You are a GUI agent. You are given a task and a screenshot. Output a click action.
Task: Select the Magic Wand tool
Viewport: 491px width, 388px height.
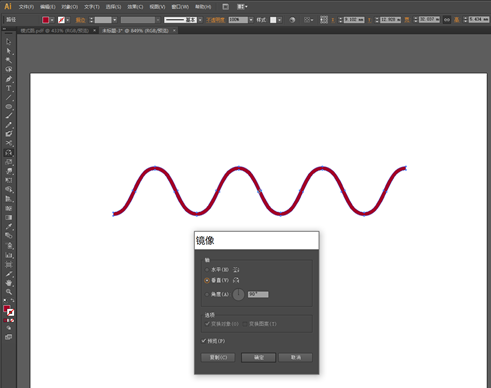click(9, 60)
